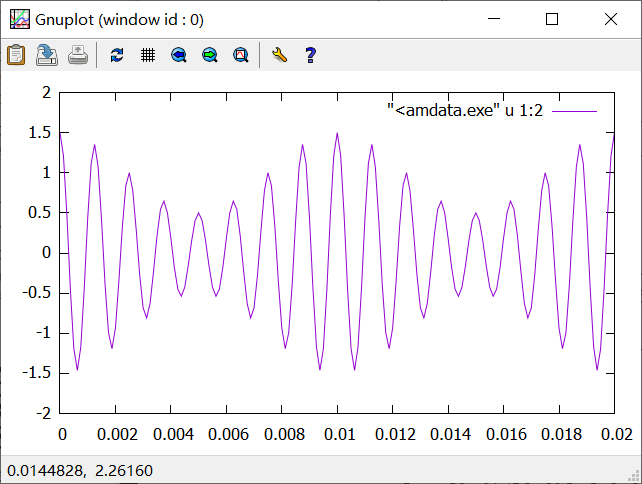Click the central waveform peak at 0.01
This screenshot has width=642, height=484.
pos(337,133)
